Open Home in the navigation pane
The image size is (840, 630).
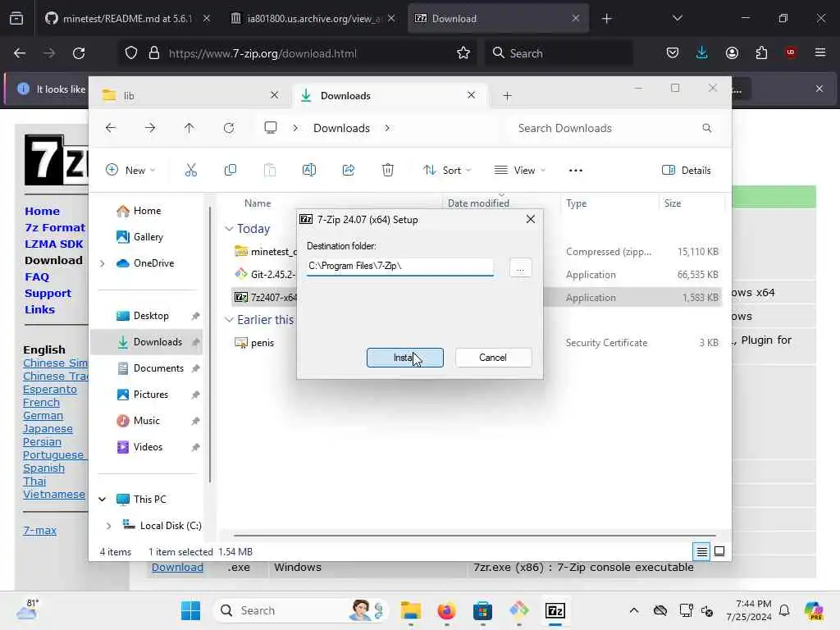click(147, 211)
